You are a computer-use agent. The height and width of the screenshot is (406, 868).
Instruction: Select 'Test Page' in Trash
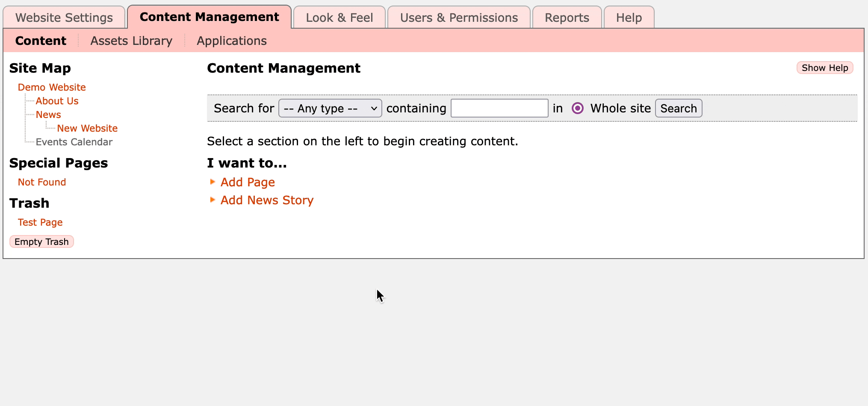point(40,222)
